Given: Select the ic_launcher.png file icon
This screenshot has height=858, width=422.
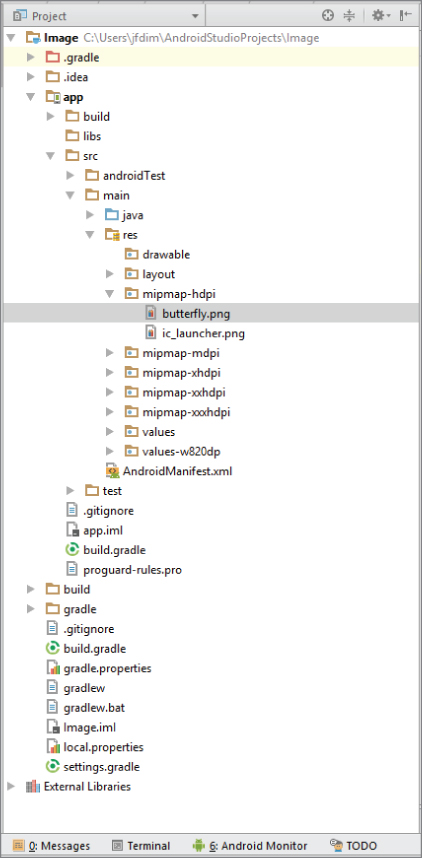Looking at the screenshot, I should point(151,333).
